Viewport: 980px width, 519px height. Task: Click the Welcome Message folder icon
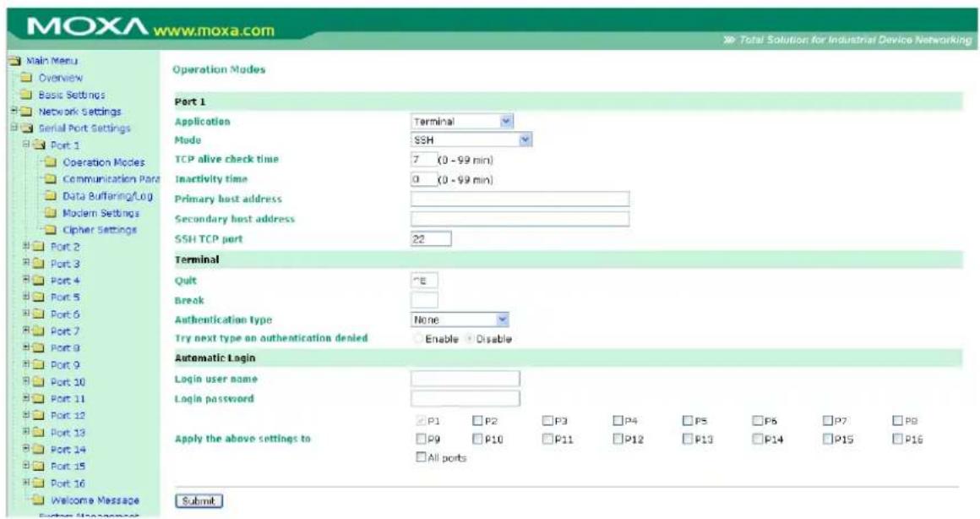39,500
